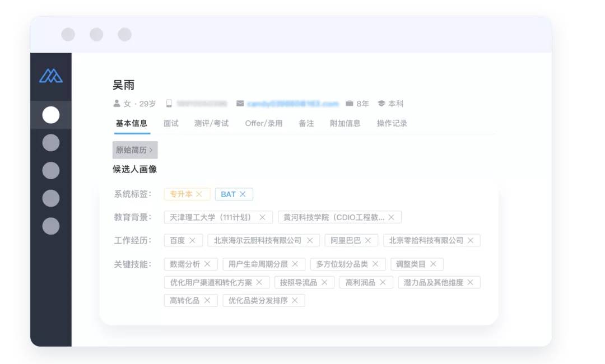Expand the 原始简历 section

[x=134, y=150]
